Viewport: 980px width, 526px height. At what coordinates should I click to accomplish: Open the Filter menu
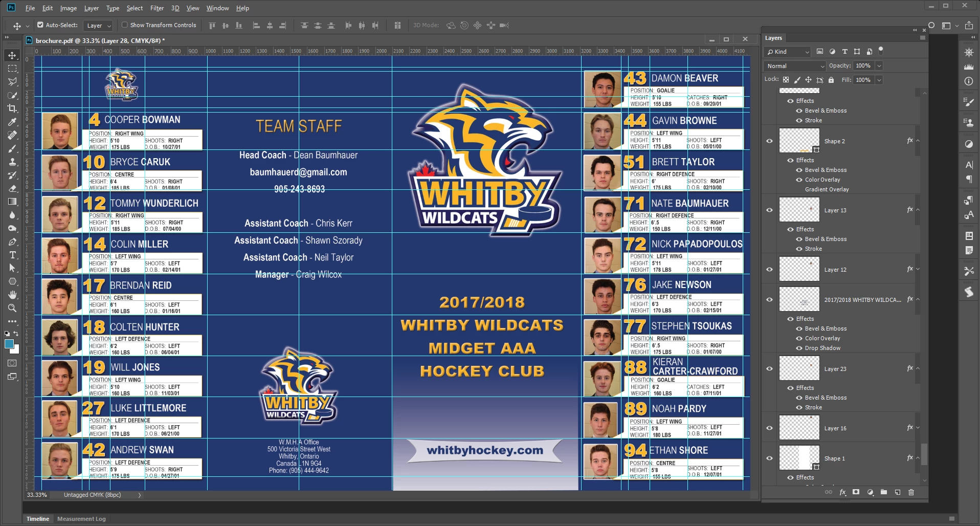(x=157, y=8)
